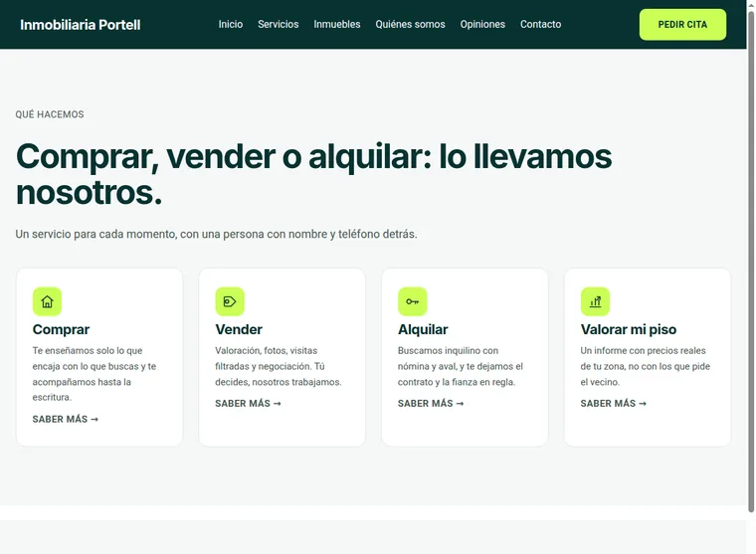Follow SABER MÁS link under Comprar
The image size is (756, 554).
[65, 419]
